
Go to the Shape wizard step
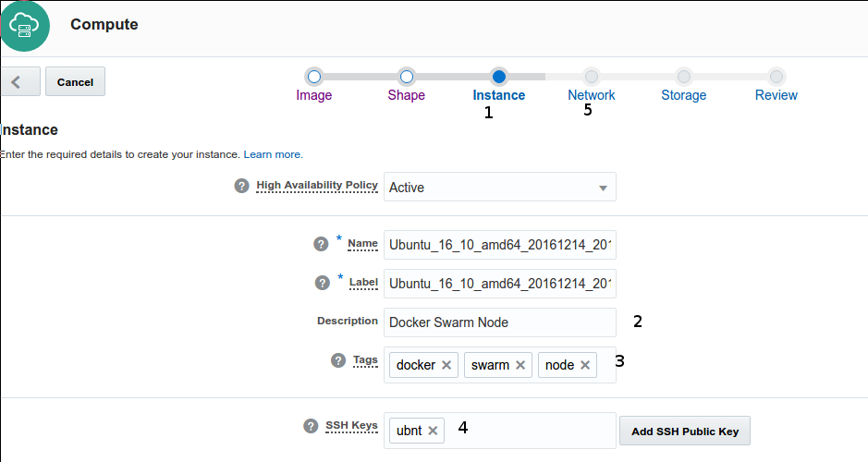(x=406, y=77)
